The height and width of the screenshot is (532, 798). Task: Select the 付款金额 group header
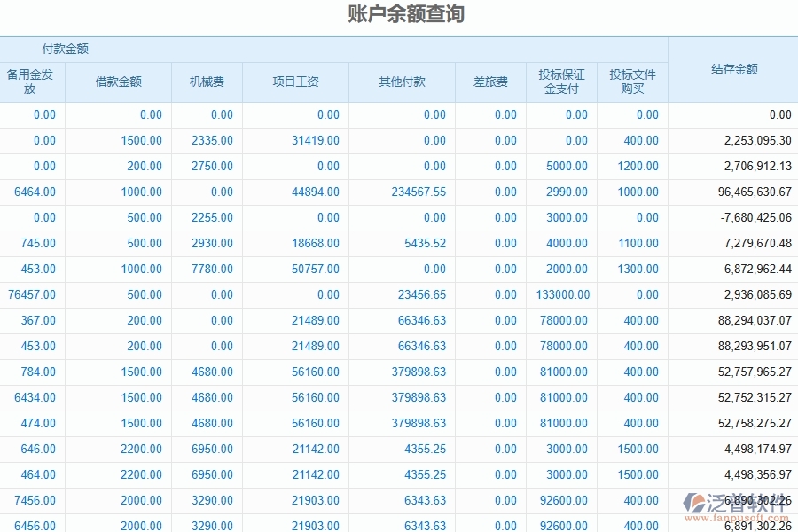point(65,49)
